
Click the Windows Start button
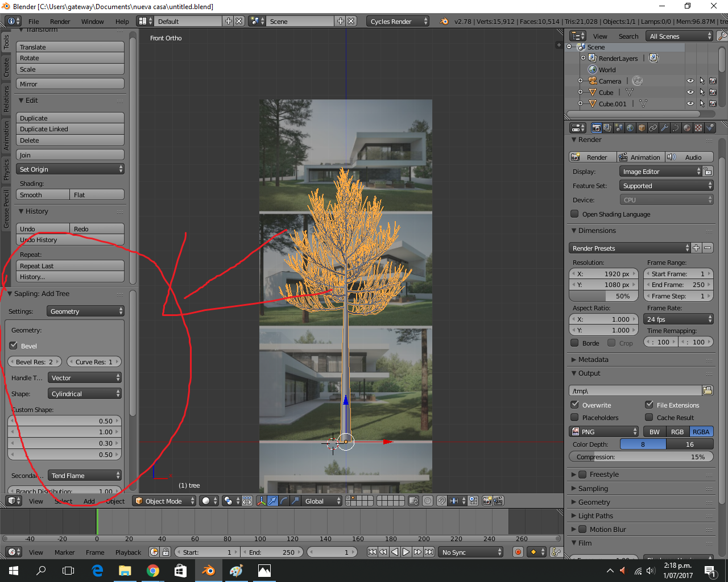click(14, 571)
